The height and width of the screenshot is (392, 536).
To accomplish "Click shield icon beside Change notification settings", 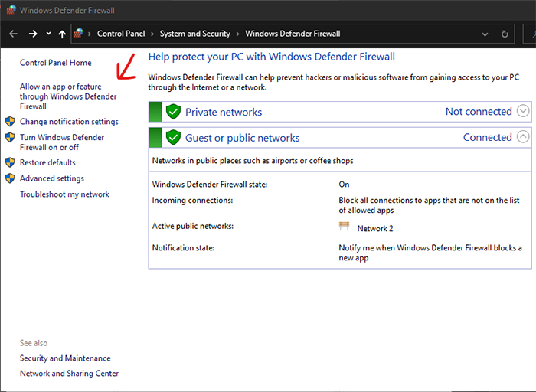I will pyautogui.click(x=10, y=121).
